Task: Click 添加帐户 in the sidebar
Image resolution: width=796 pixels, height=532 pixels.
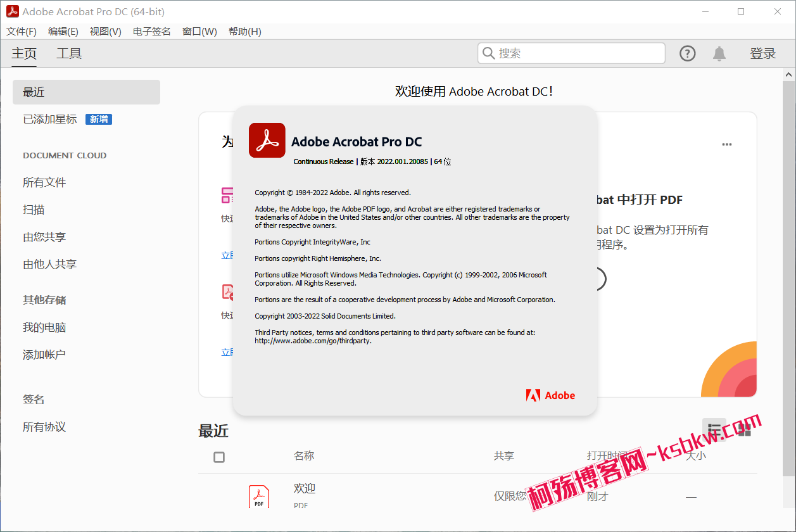Action: tap(44, 355)
